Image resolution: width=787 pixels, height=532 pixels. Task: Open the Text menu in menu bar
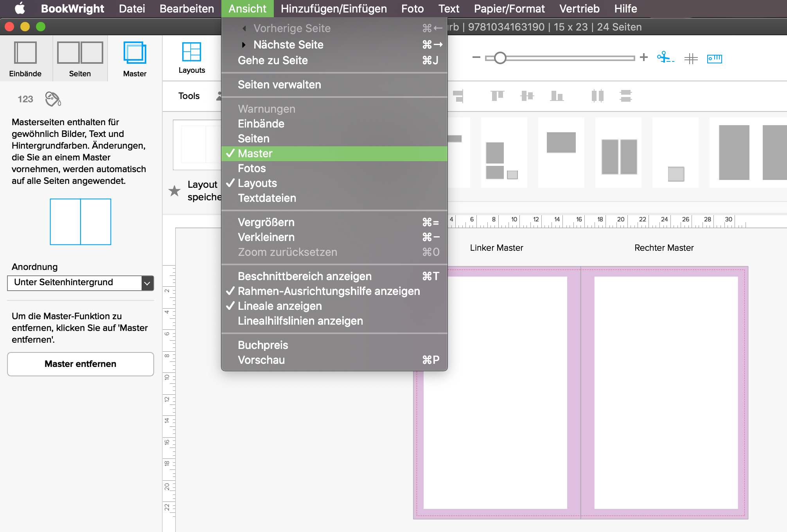coord(449,9)
